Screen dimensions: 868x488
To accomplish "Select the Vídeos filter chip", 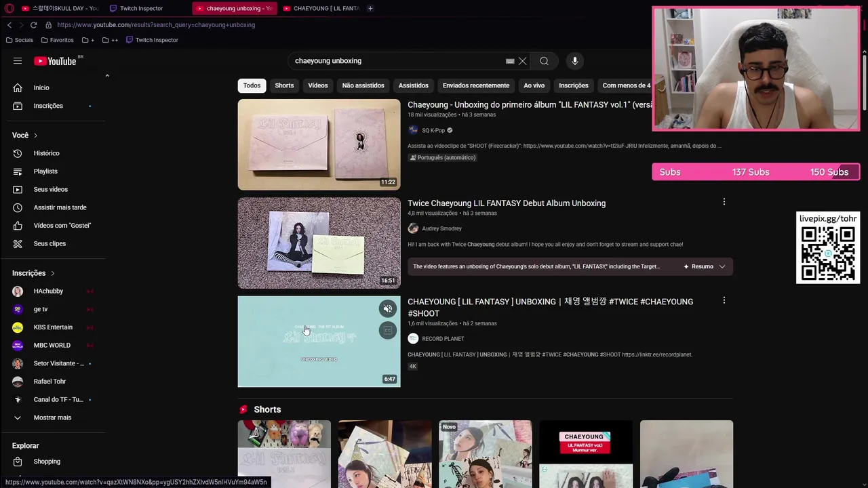I will (x=317, y=85).
